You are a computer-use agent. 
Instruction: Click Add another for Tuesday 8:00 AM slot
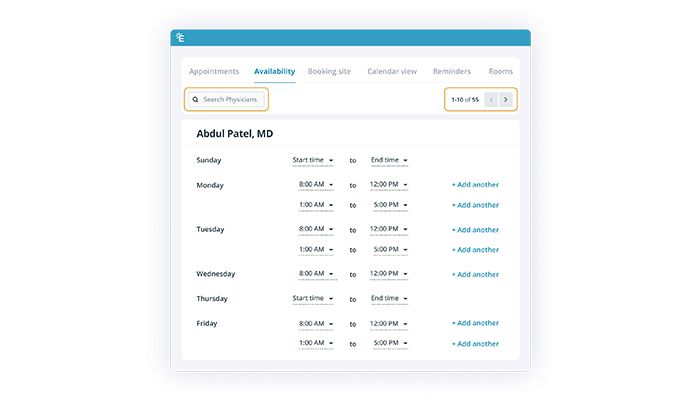tap(475, 230)
